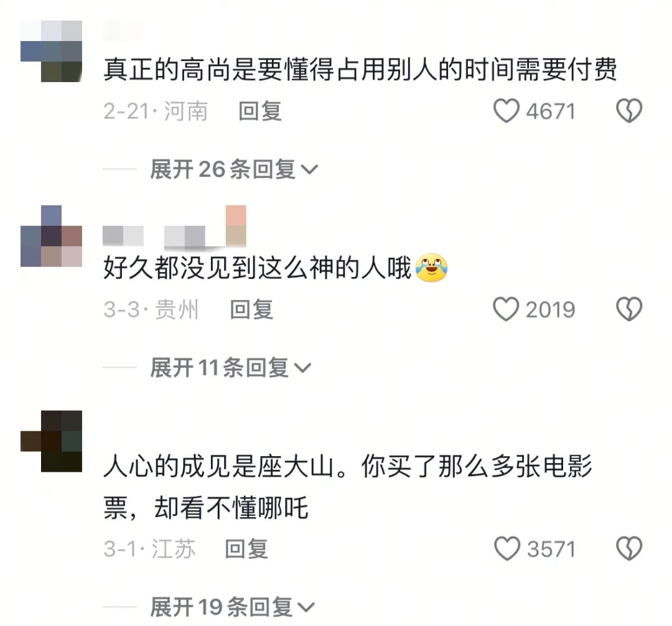This screenshot has height=626, width=672.
Task: Click the 4671 like count
Action: [x=551, y=111]
